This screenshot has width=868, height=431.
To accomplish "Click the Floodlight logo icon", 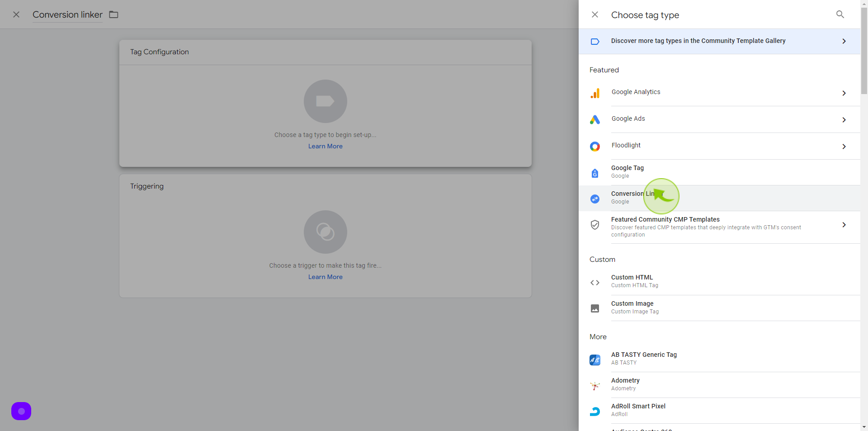I will point(595,147).
